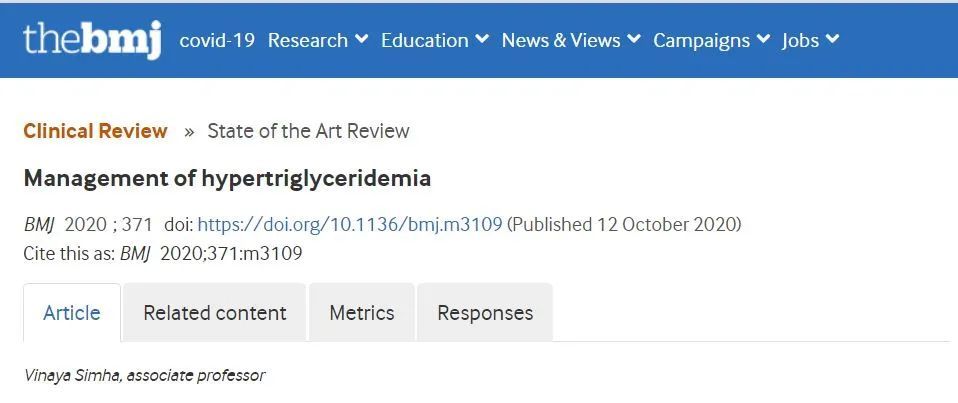Viewport: 958px width, 403px height.
Task: Expand the Jobs dropdown chevron
Action: click(x=833, y=40)
